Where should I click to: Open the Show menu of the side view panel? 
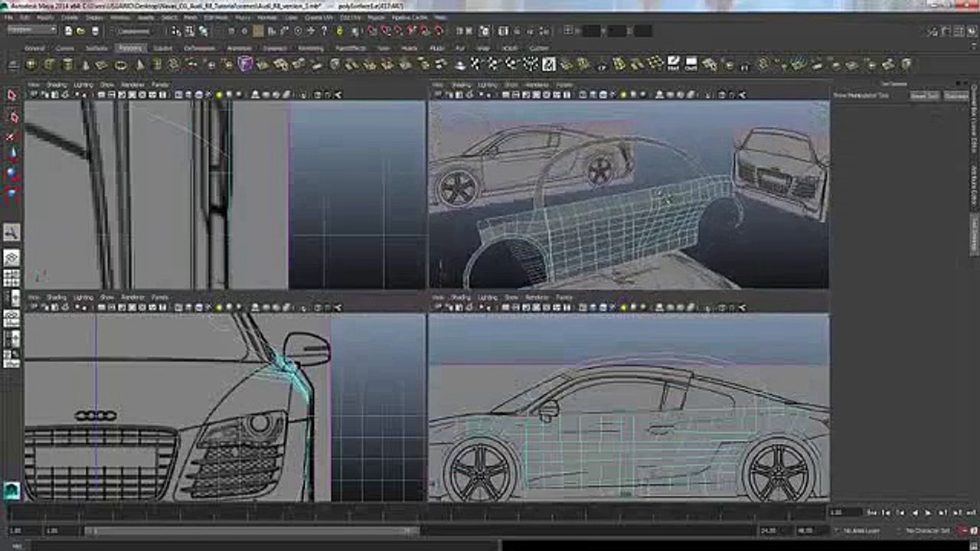[x=511, y=297]
